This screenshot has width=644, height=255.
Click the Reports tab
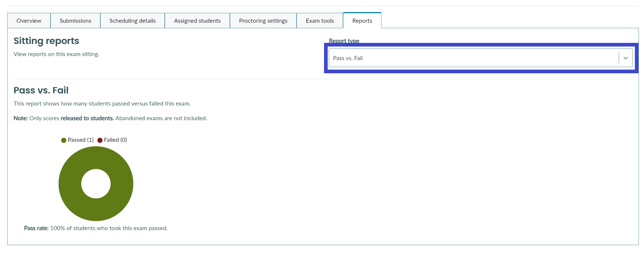point(362,21)
